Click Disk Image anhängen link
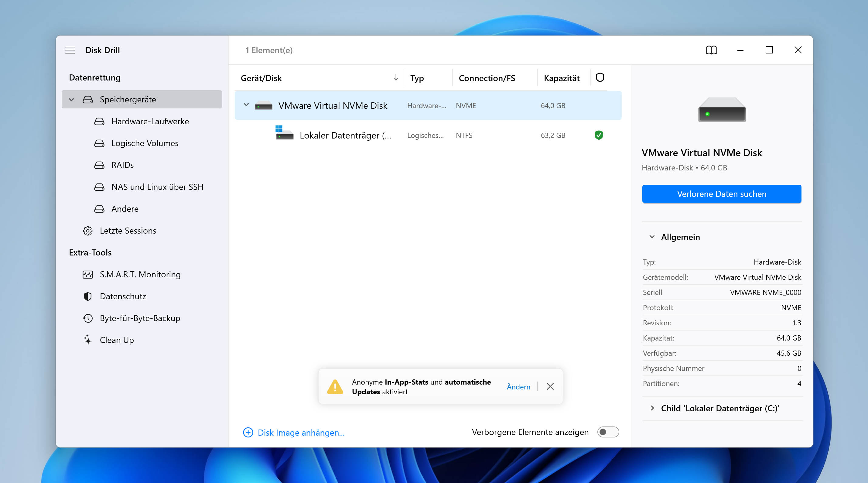The width and height of the screenshot is (868, 483). (301, 433)
